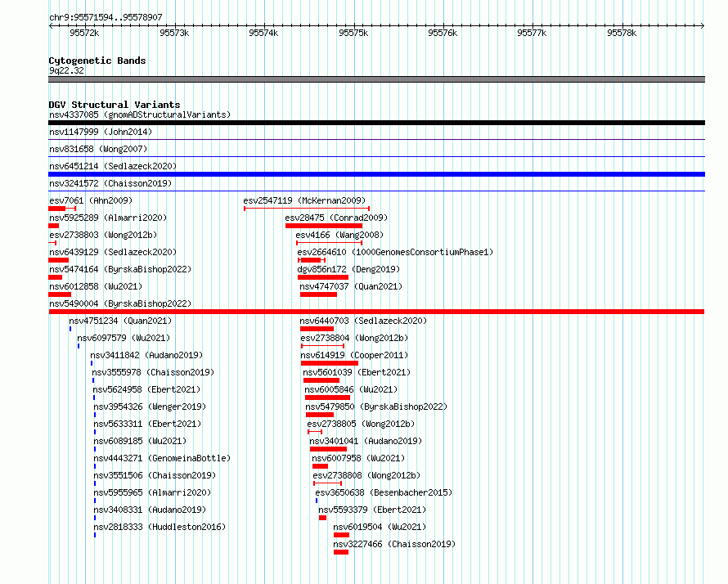728x584 pixels.
Task: Click nsv3555978 (Chaisson2019) label
Action: click(x=153, y=372)
